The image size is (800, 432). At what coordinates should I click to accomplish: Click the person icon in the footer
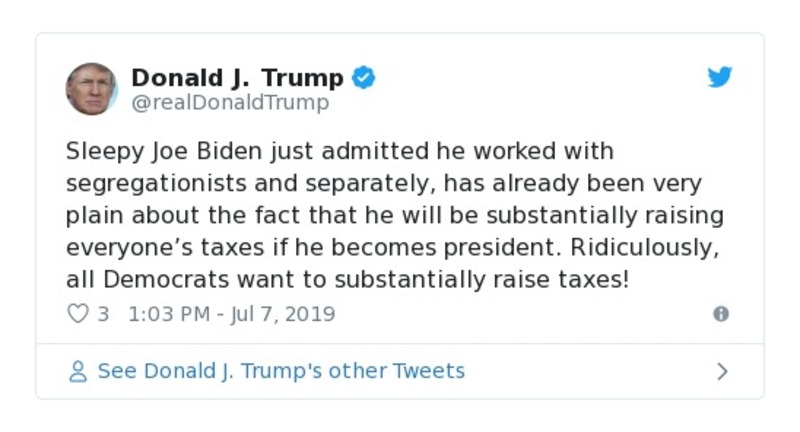[77, 372]
